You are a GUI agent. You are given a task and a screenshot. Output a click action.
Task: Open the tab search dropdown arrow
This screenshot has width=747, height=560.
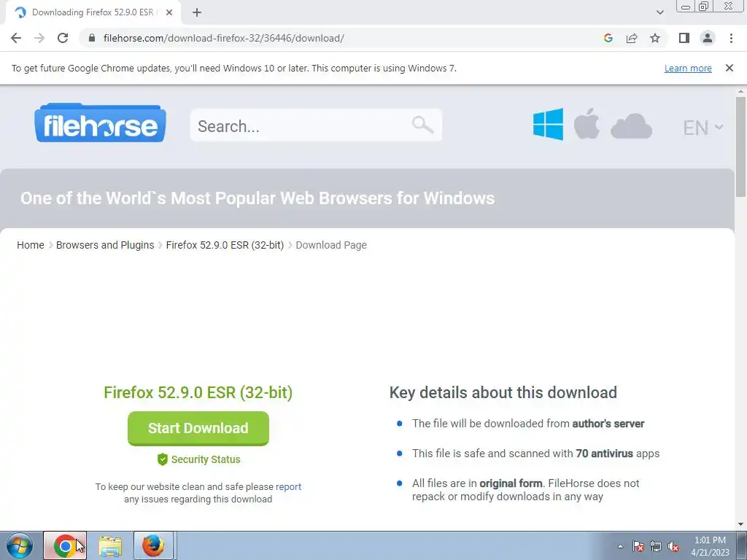pos(659,13)
